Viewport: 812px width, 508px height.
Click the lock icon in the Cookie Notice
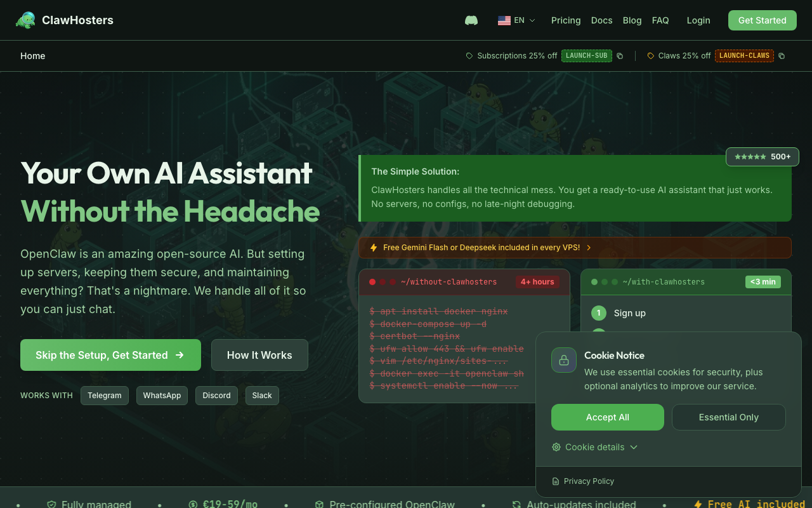[x=563, y=360]
